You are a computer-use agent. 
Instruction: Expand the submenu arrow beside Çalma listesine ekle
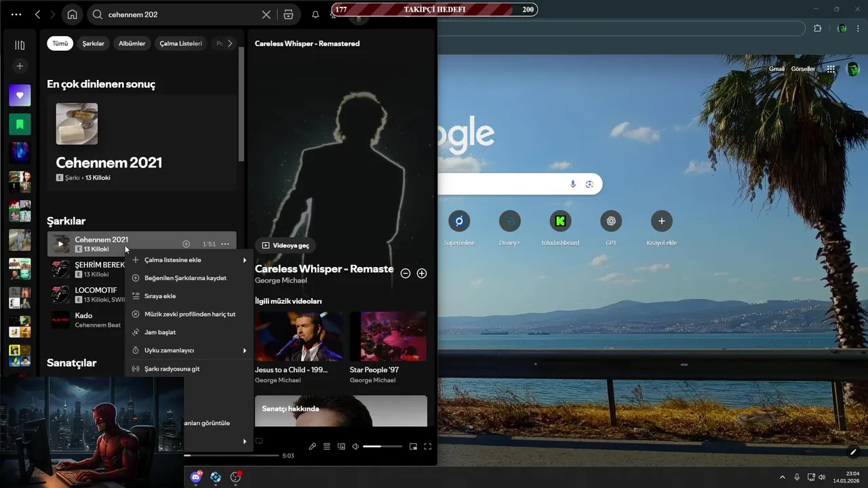click(x=245, y=260)
